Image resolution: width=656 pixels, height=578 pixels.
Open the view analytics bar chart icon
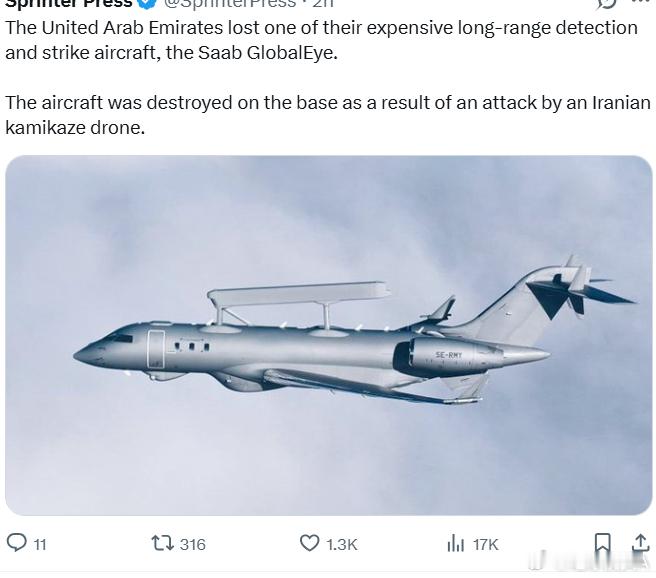coord(456,543)
